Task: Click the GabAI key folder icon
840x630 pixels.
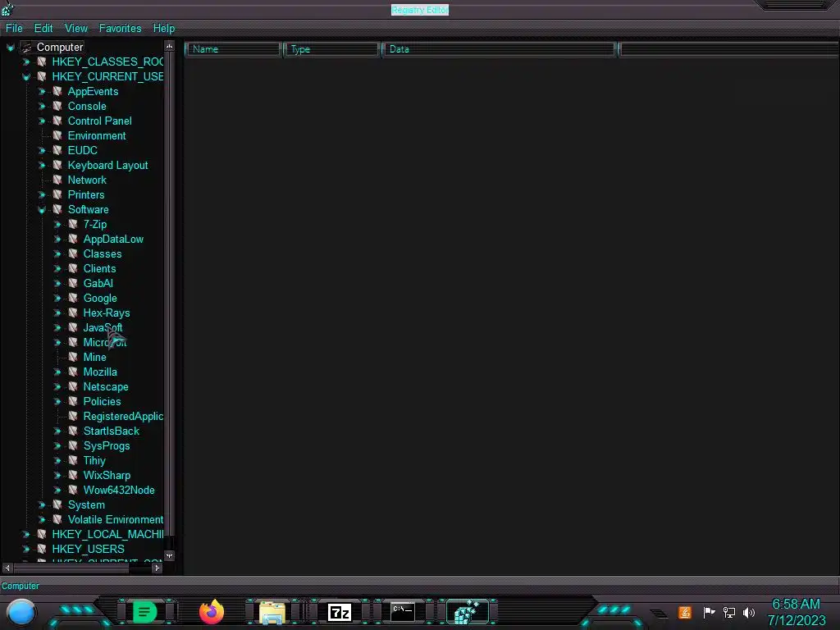Action: coord(73,283)
